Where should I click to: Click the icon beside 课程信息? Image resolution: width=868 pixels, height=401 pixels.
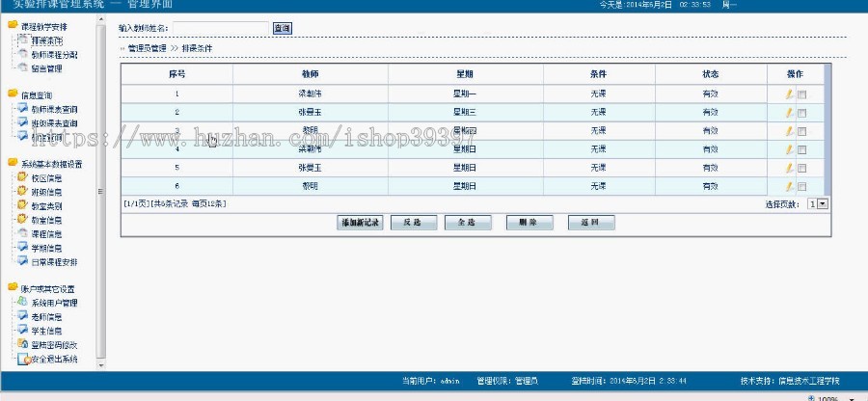tap(23, 233)
